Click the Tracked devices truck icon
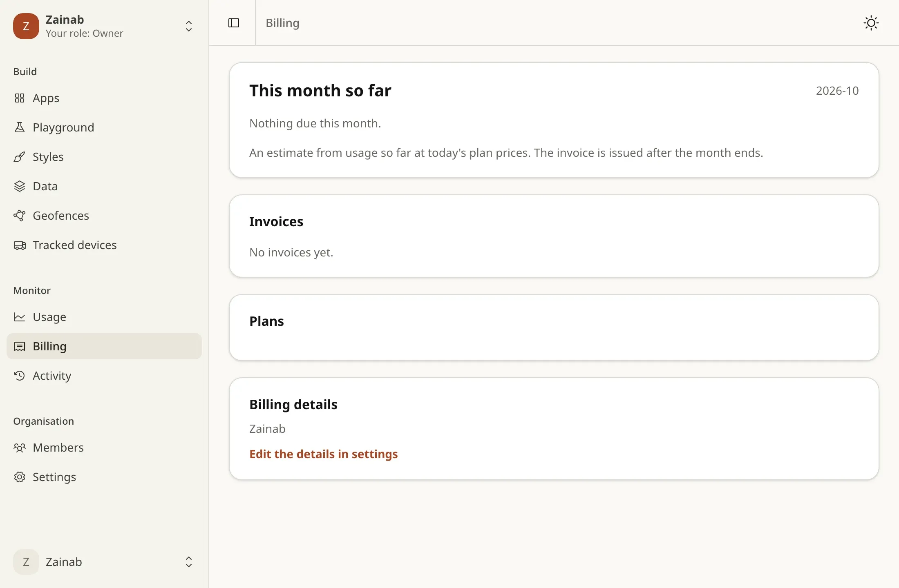 [19, 245]
